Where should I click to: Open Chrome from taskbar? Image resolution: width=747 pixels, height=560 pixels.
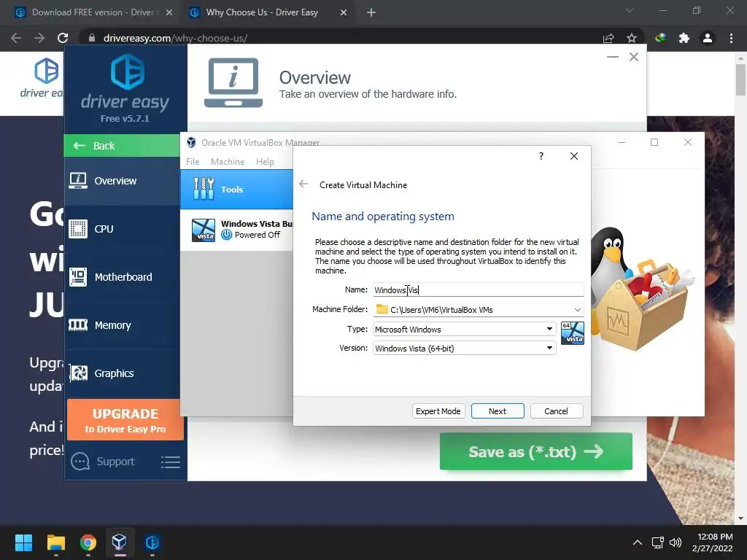tap(88, 542)
